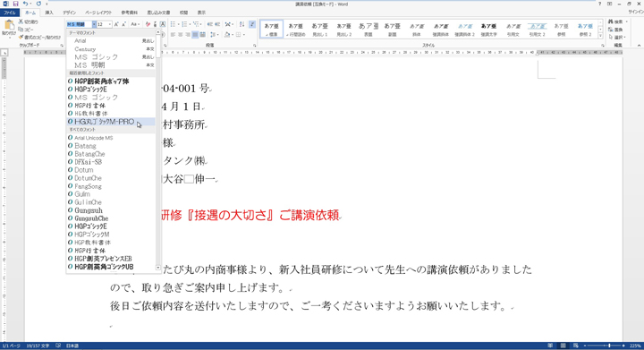Click the paragraph shading bucket icon
Image resolution: width=644 pixels, height=350 pixels.
pos(227,35)
